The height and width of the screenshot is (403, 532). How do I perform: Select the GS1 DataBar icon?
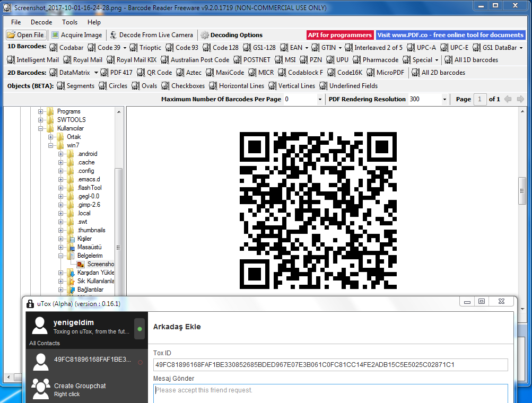click(477, 48)
